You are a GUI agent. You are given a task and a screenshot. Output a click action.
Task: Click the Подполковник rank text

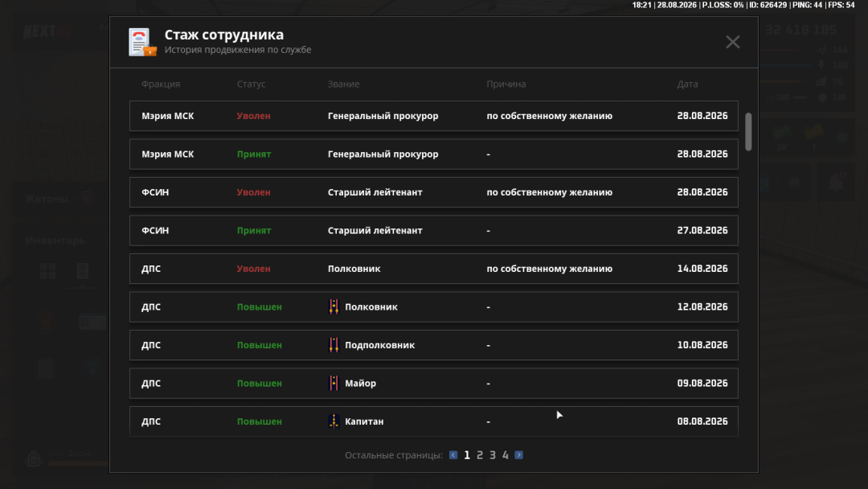pyautogui.click(x=379, y=345)
